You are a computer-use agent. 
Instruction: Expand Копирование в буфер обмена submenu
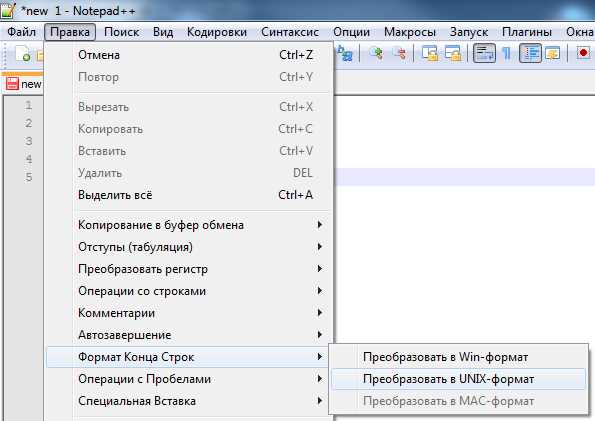(189, 225)
